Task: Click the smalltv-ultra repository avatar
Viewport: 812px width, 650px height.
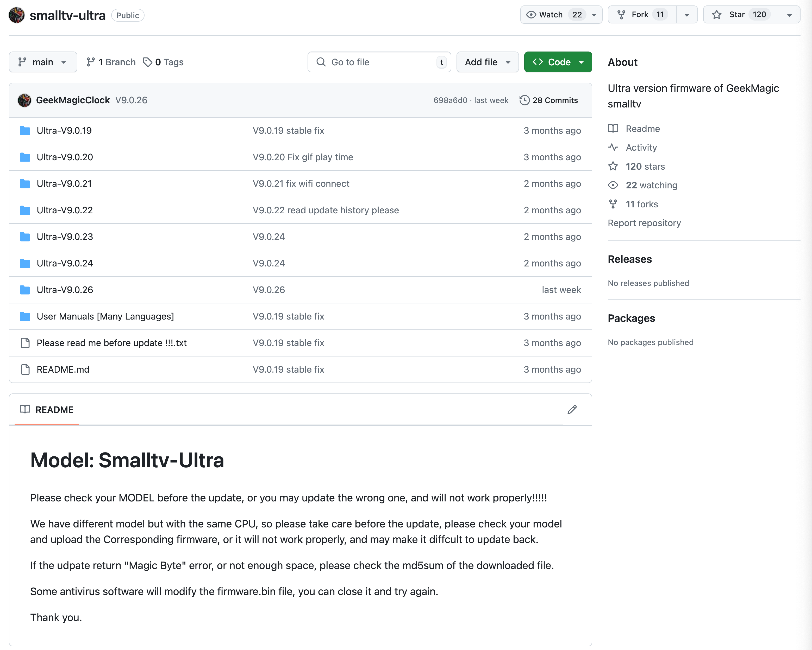Action: [x=17, y=15]
